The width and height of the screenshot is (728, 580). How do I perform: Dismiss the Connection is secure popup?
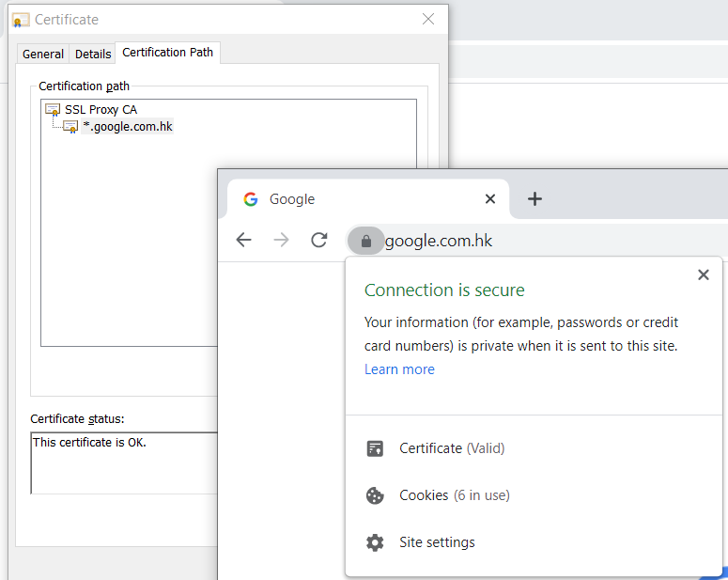click(x=703, y=274)
